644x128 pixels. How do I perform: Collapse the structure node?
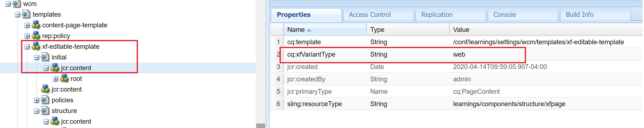click(x=36, y=111)
